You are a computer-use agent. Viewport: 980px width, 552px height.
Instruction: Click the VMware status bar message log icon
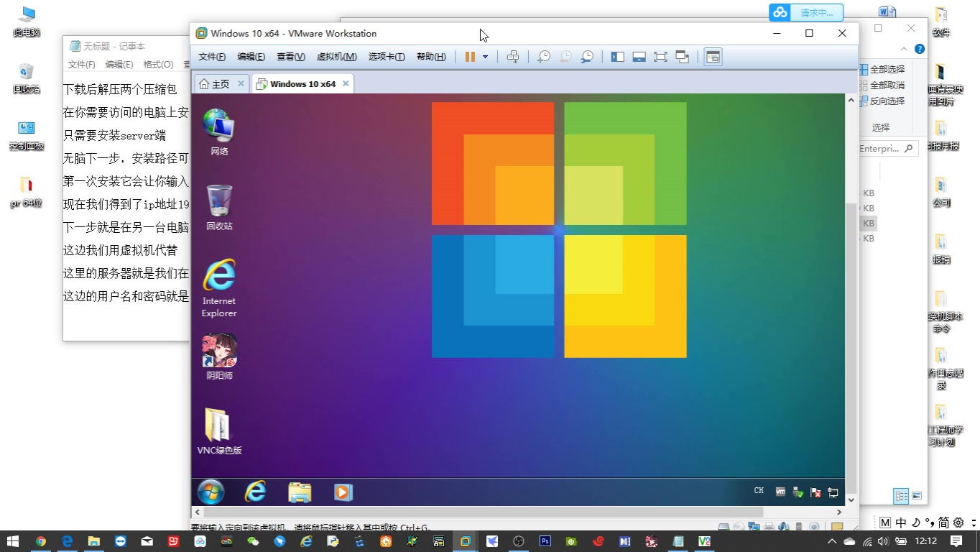coord(837,527)
